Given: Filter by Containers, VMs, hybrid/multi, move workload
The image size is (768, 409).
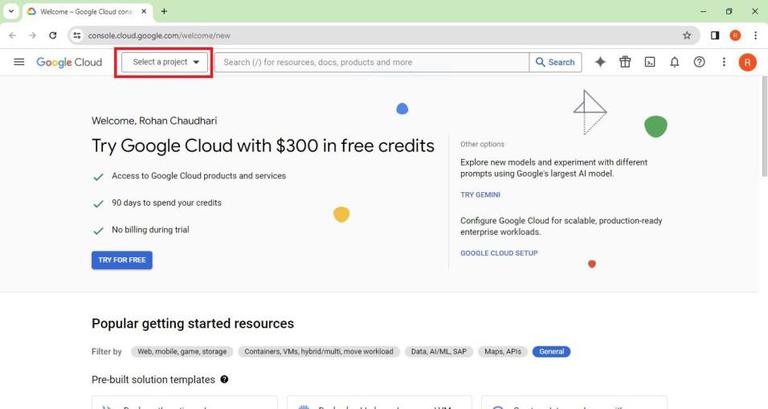Looking at the screenshot, I should pyautogui.click(x=319, y=351).
